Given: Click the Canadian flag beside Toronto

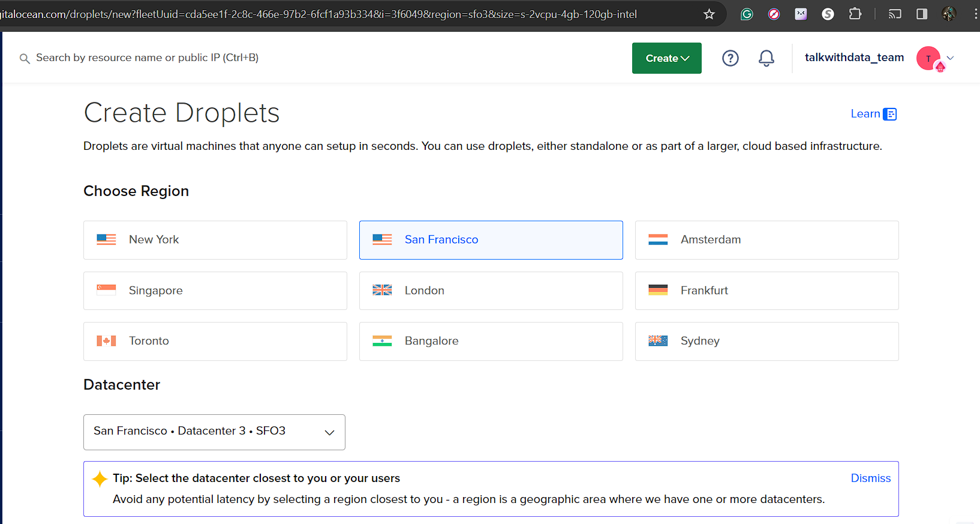Looking at the screenshot, I should click(106, 341).
